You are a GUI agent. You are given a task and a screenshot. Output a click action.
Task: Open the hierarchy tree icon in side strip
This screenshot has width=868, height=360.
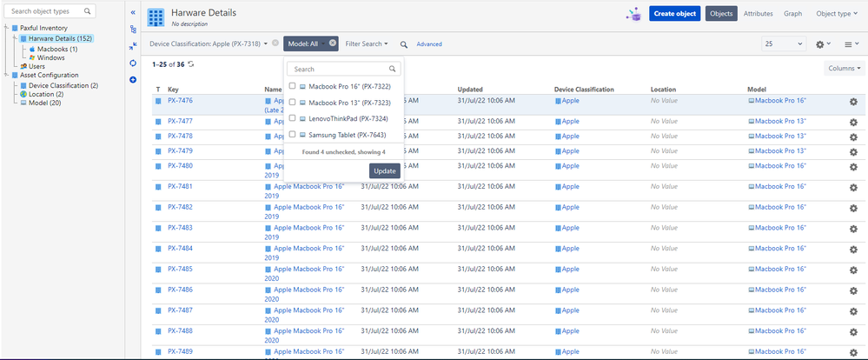pos(133,30)
